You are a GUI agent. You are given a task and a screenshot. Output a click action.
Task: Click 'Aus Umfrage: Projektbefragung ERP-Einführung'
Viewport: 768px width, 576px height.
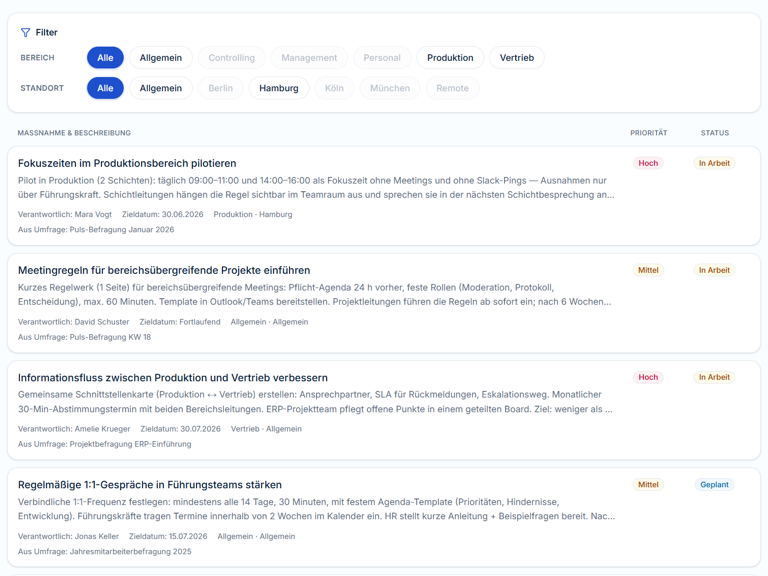[104, 444]
